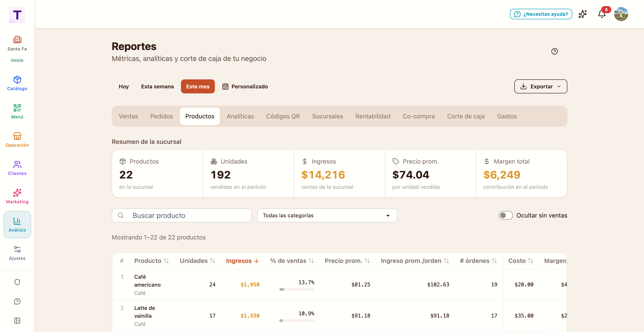Image resolution: width=644 pixels, height=332 pixels.
Task: Switch to the Sucursales tab
Action: (327, 116)
